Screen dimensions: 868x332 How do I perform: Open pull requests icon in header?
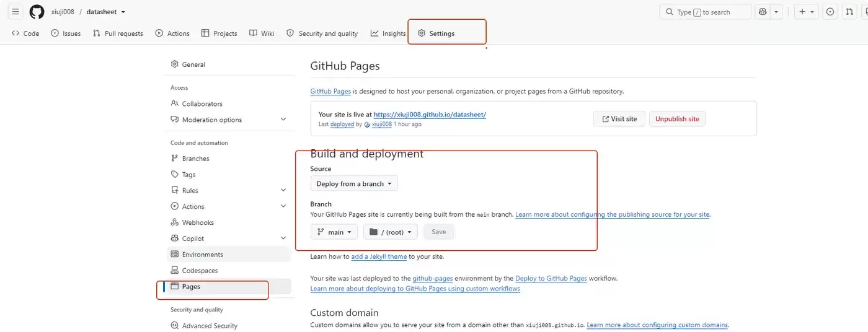849,12
